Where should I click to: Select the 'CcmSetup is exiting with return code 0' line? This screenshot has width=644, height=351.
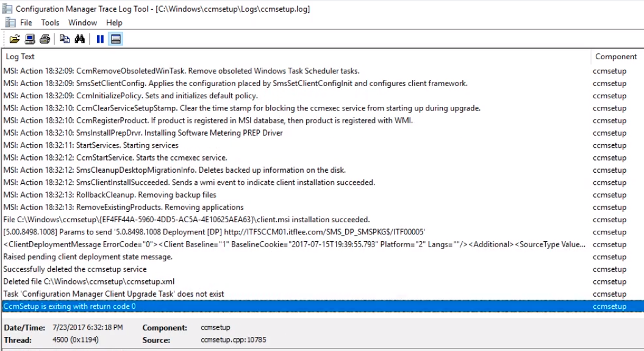[x=323, y=306]
